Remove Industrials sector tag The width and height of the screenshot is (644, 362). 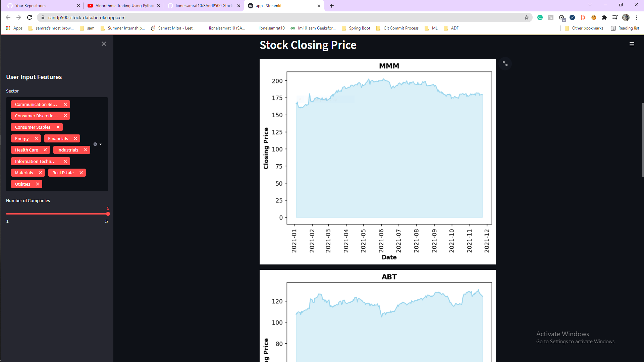pyautogui.click(x=86, y=150)
